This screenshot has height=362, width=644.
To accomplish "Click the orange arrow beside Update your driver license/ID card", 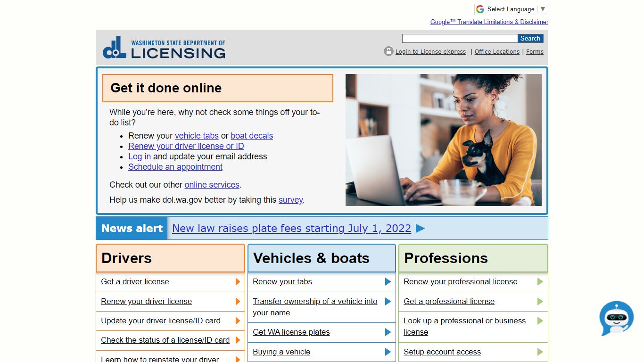I will [238, 321].
